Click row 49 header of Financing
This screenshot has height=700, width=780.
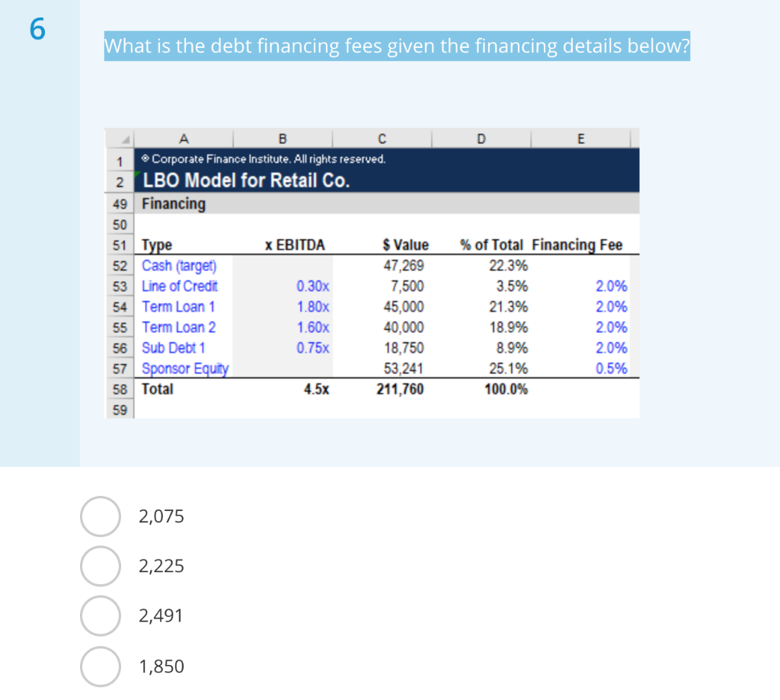tap(120, 204)
